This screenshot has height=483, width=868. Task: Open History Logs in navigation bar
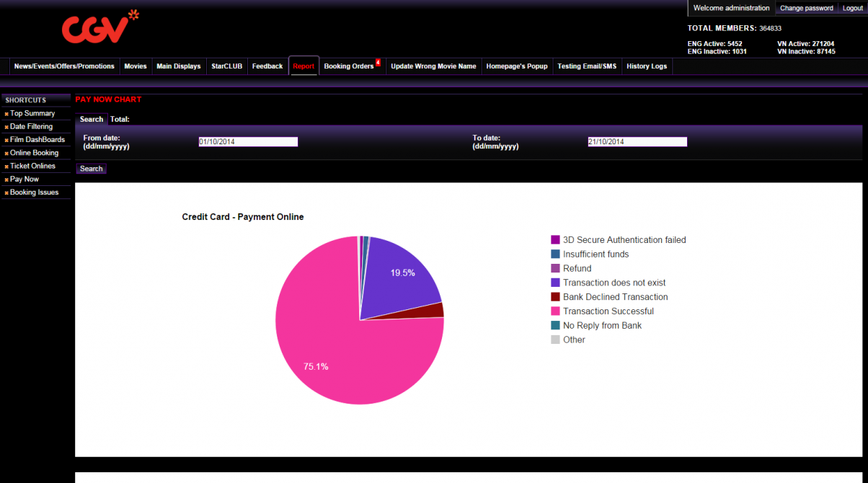point(647,66)
